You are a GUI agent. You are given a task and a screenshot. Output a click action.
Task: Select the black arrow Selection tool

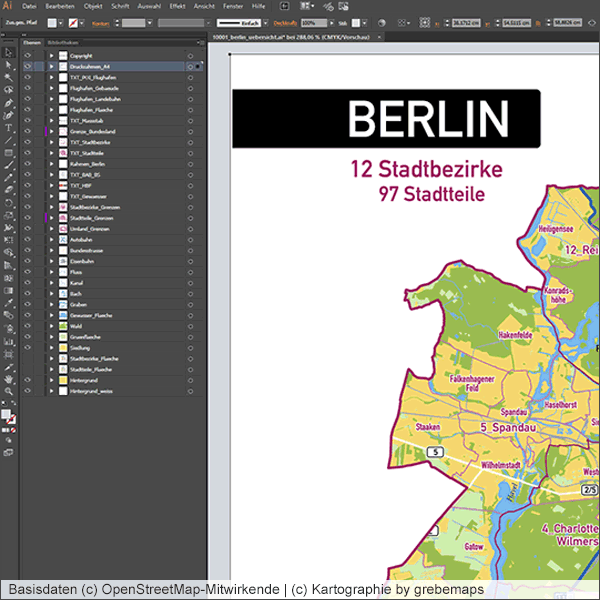point(9,53)
